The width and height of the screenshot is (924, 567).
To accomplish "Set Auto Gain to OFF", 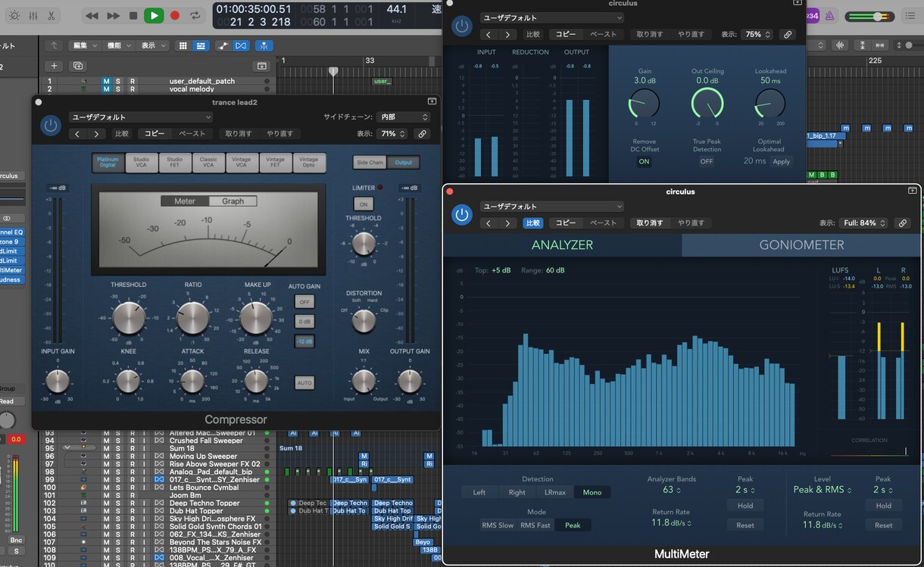I will [x=304, y=301].
